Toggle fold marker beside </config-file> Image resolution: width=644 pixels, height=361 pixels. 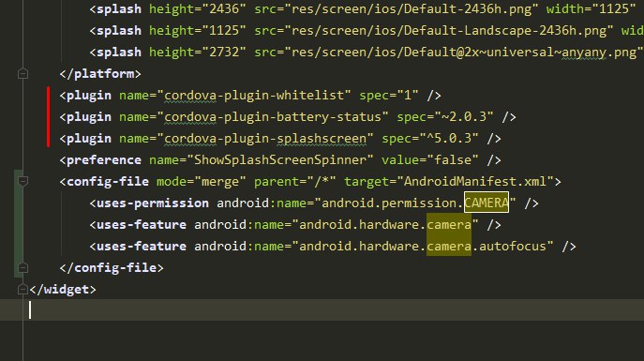[23, 268]
